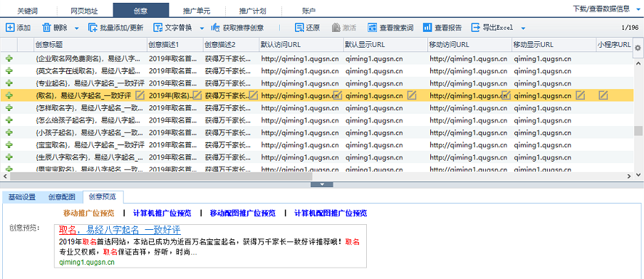This screenshot has width=644, height=279.
Task: Click the 文字替换 text replace icon
Action: [x=157, y=28]
